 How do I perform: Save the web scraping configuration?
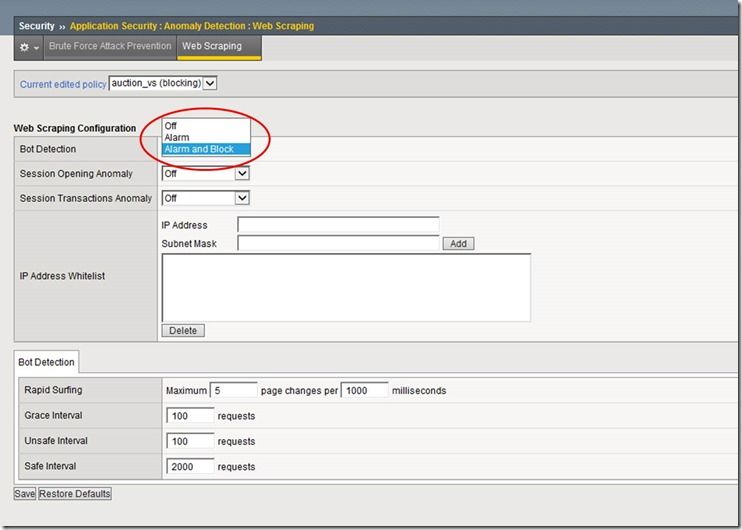click(x=25, y=494)
